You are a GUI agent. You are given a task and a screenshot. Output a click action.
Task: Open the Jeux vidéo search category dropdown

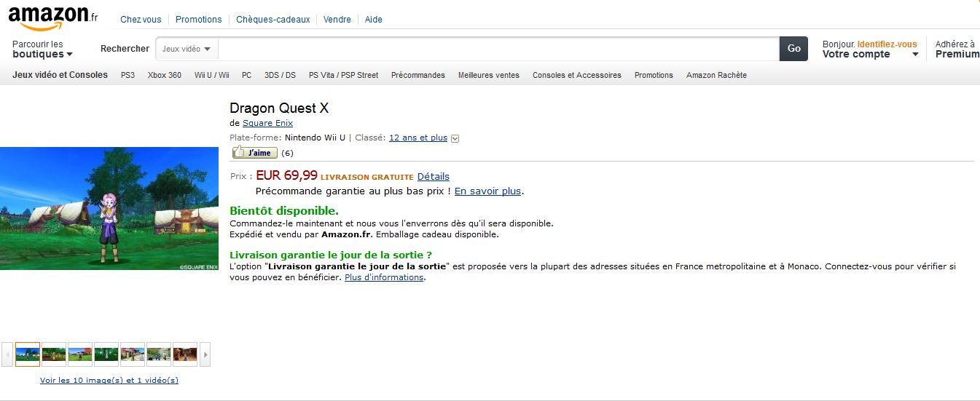click(x=187, y=49)
